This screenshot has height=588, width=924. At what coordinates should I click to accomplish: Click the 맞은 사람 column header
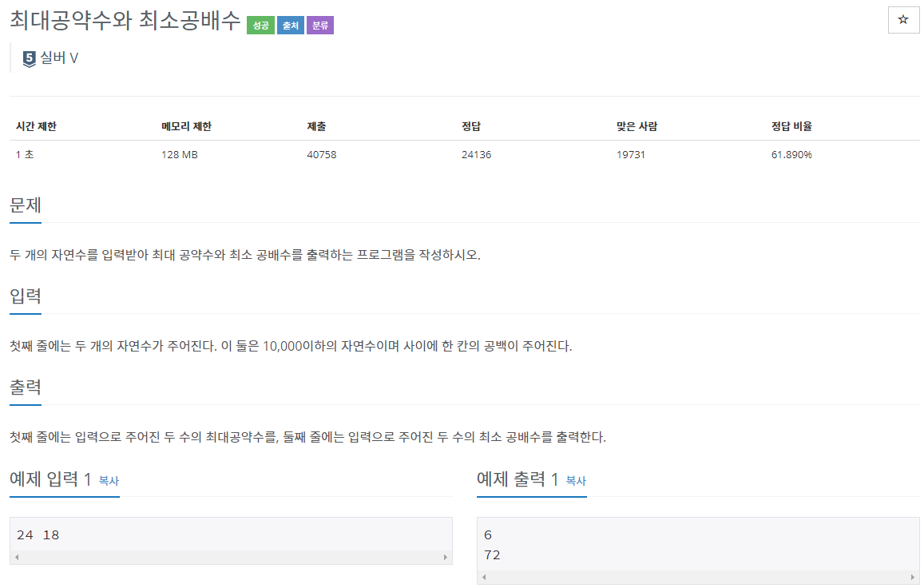point(637,126)
